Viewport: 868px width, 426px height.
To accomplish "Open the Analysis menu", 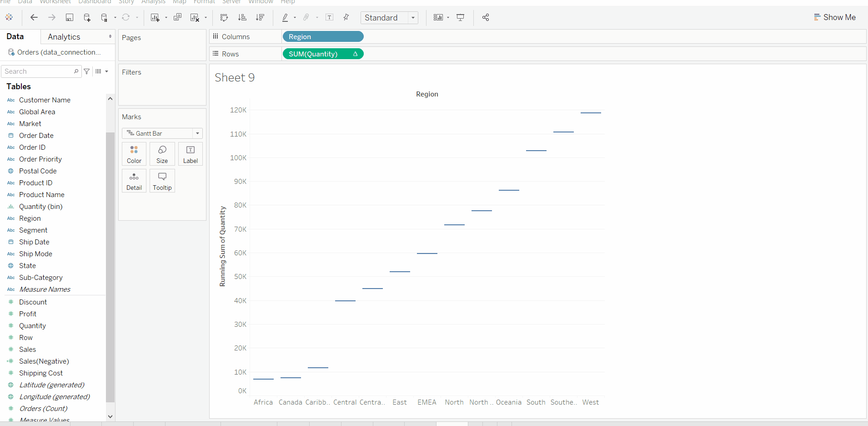I will coord(154,2).
